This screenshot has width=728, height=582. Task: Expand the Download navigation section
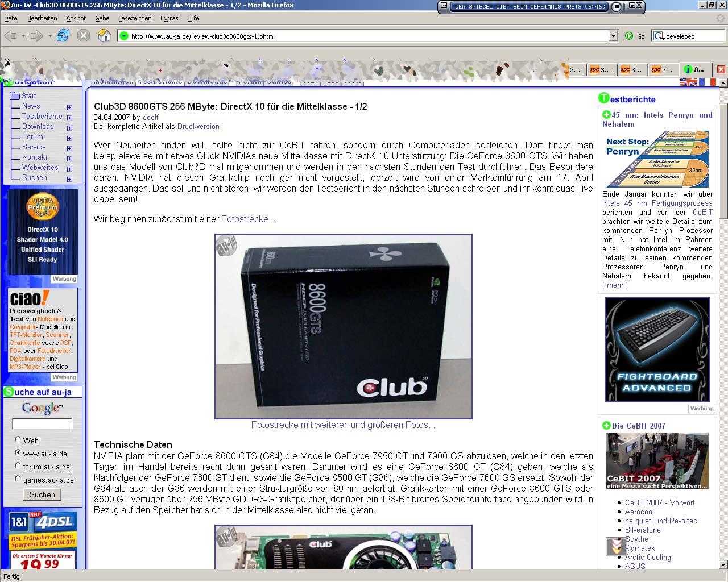69,128
